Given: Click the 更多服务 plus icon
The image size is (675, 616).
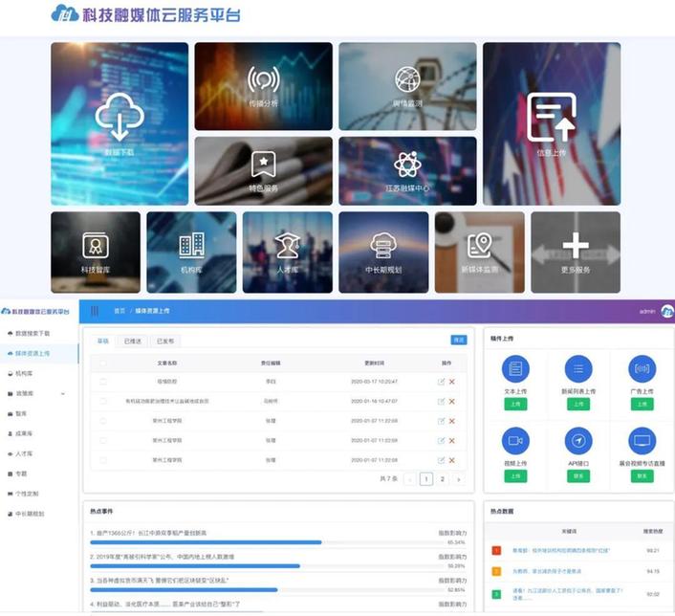Looking at the screenshot, I should click(575, 247).
